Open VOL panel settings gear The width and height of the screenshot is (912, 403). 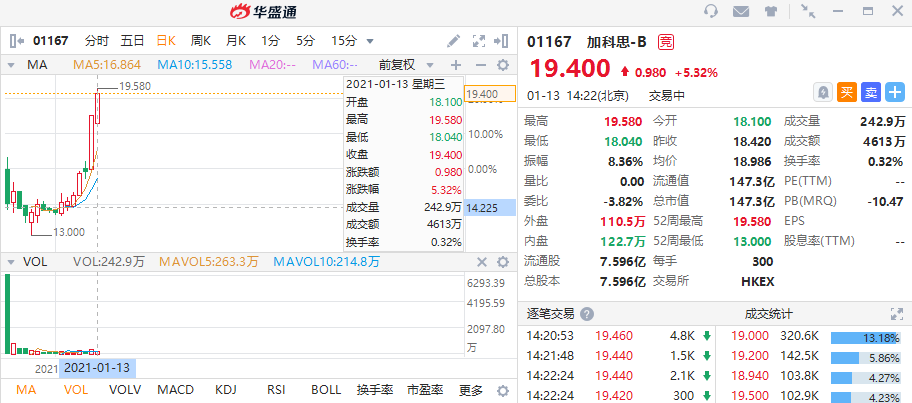503,262
